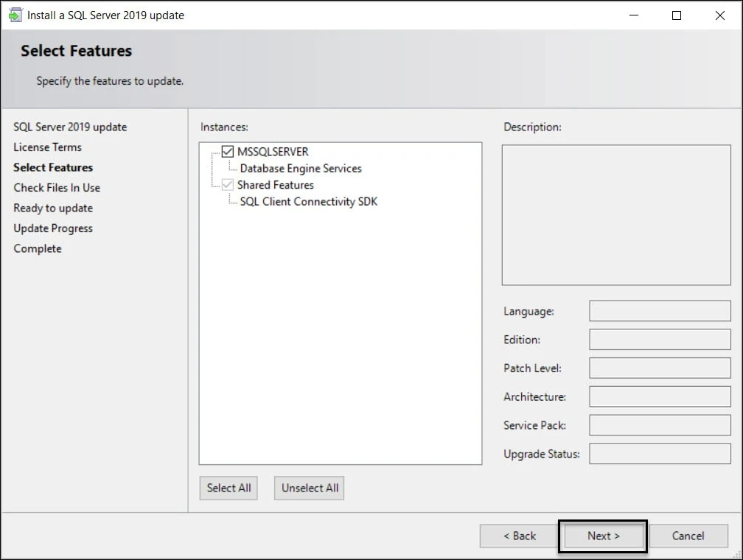Click the SQL Server installer title bar icon
Viewport: 743px width, 560px height.
(x=15, y=15)
